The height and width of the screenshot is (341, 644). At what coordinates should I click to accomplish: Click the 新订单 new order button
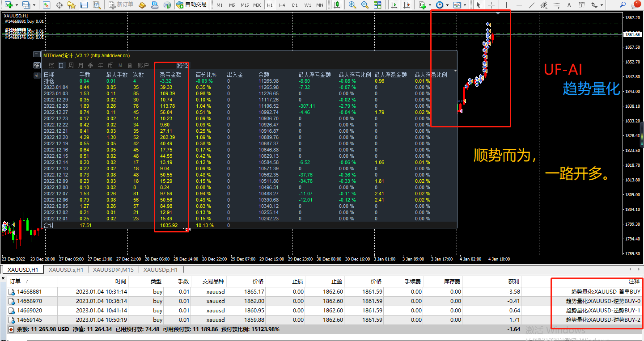(121, 5)
